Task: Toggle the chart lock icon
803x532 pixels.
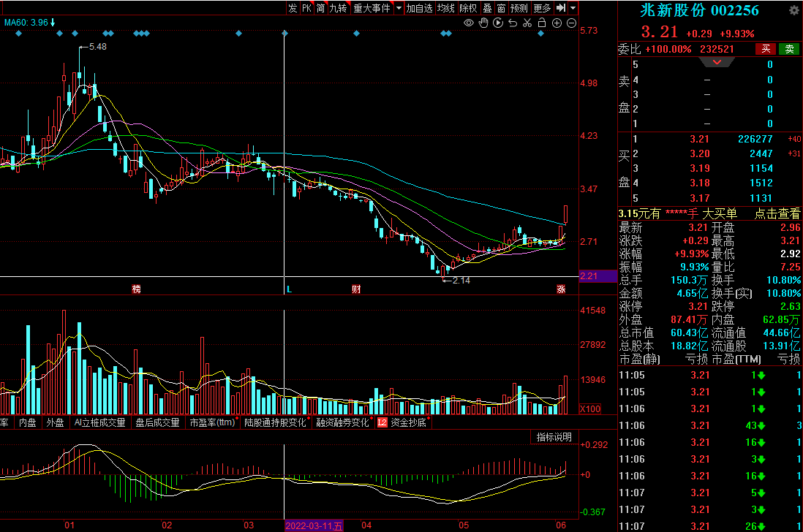Action: (x=542, y=23)
